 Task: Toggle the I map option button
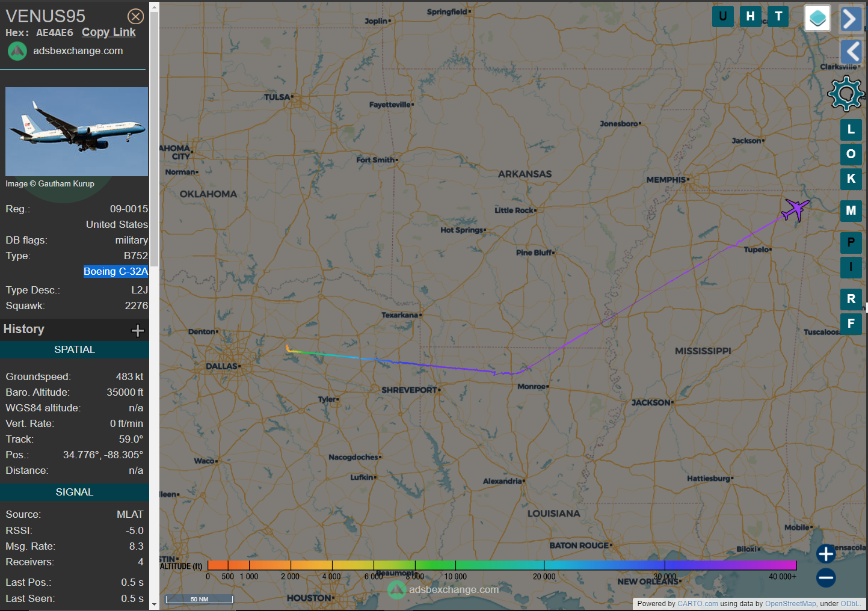click(851, 267)
